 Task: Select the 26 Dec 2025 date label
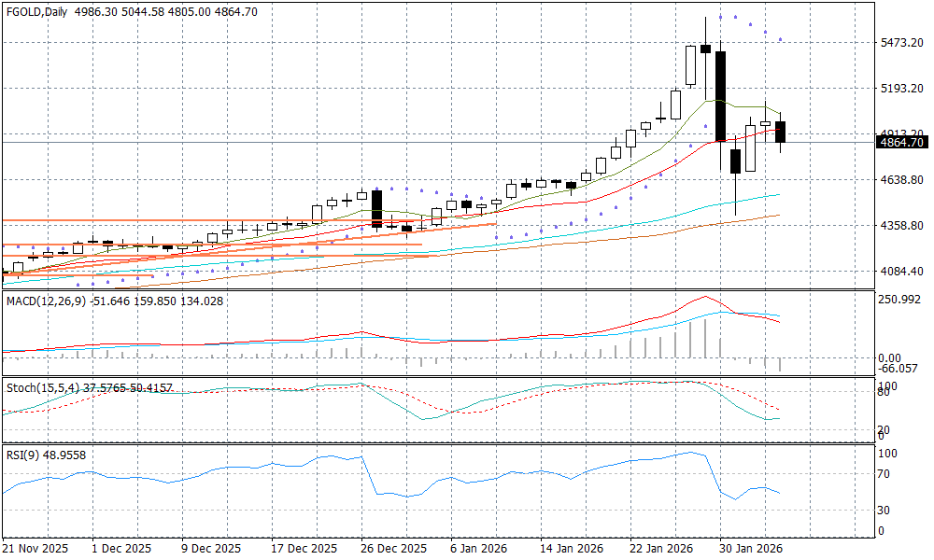(x=393, y=549)
